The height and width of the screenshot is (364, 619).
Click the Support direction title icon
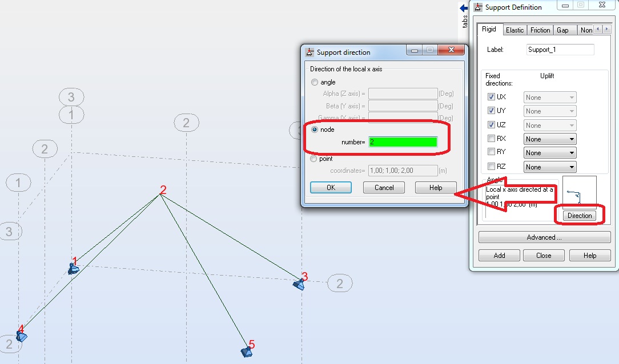coord(310,52)
